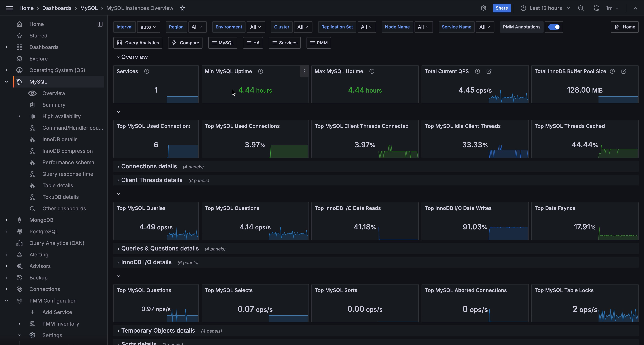Refresh the dashboard with refresh icon
This screenshot has height=345, width=644.
pos(596,8)
